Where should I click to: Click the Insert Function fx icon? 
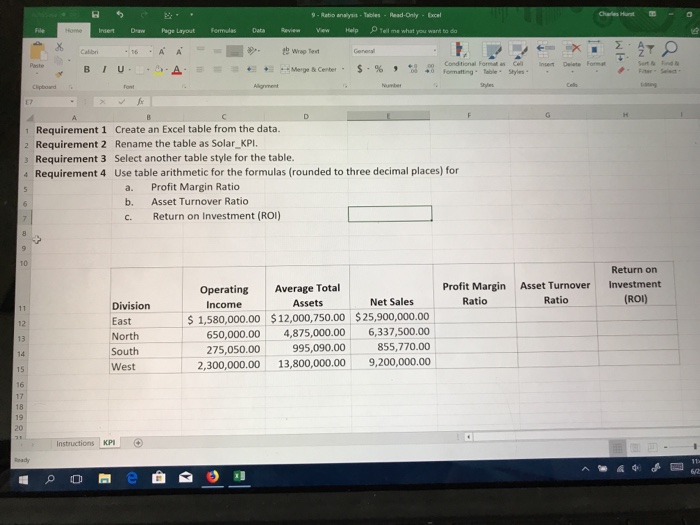click(140, 101)
